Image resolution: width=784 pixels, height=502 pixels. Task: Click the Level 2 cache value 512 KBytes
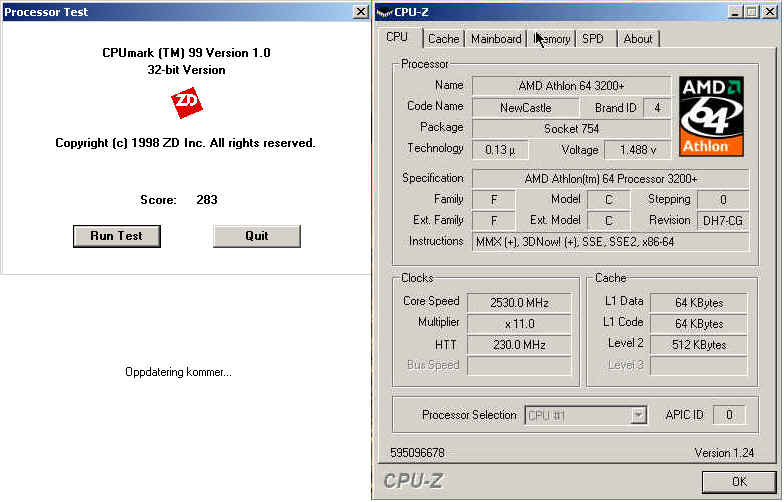coord(699,345)
